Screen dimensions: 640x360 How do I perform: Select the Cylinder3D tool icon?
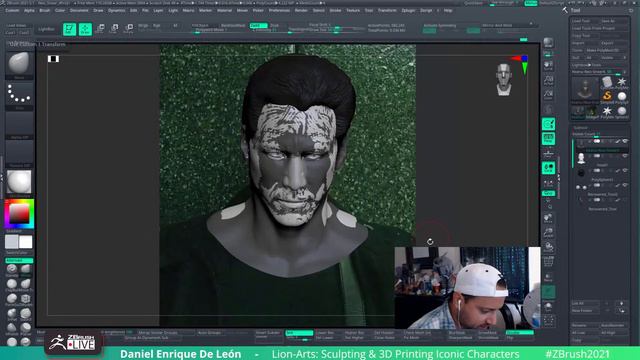point(607,82)
